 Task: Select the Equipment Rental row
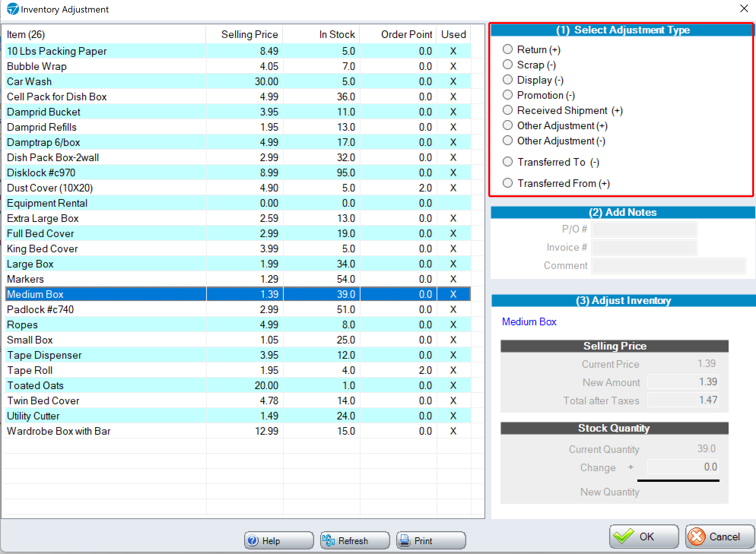pyautogui.click(x=238, y=203)
